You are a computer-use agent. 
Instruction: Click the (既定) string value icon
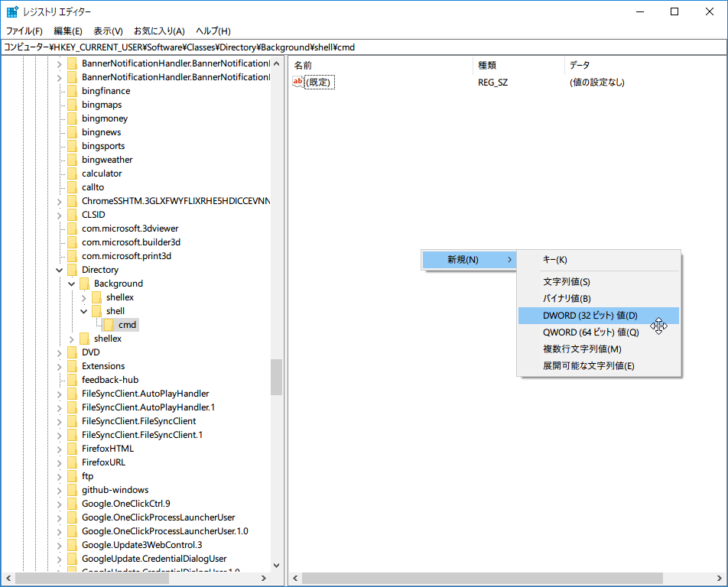[298, 82]
